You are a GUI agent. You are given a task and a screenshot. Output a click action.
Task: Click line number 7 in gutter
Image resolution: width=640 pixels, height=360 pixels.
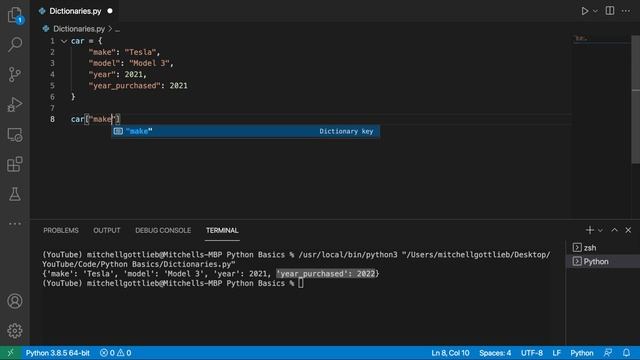[52, 108]
